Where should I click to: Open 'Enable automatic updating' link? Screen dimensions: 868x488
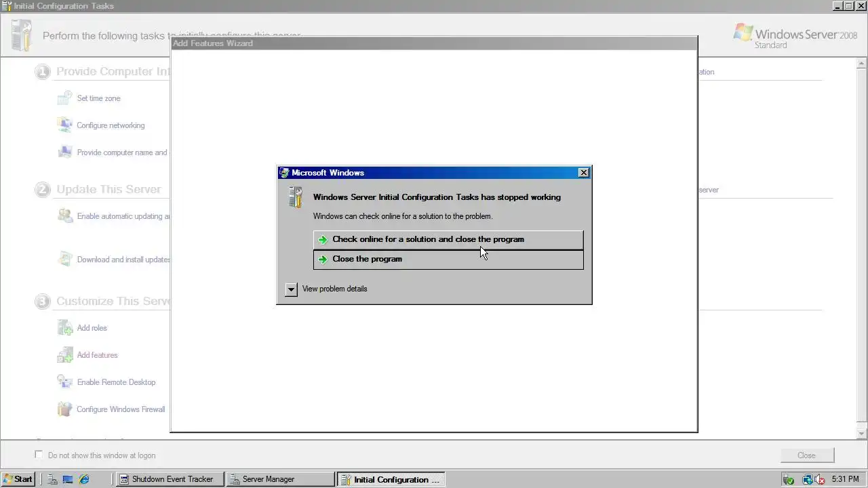coord(123,216)
